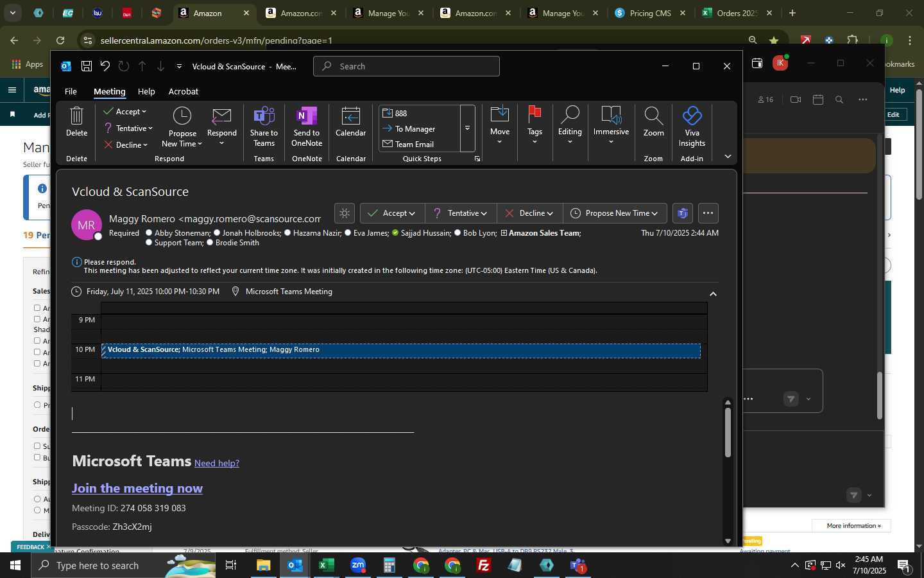
Task: Click Propose New Time in the message header
Action: [615, 213]
